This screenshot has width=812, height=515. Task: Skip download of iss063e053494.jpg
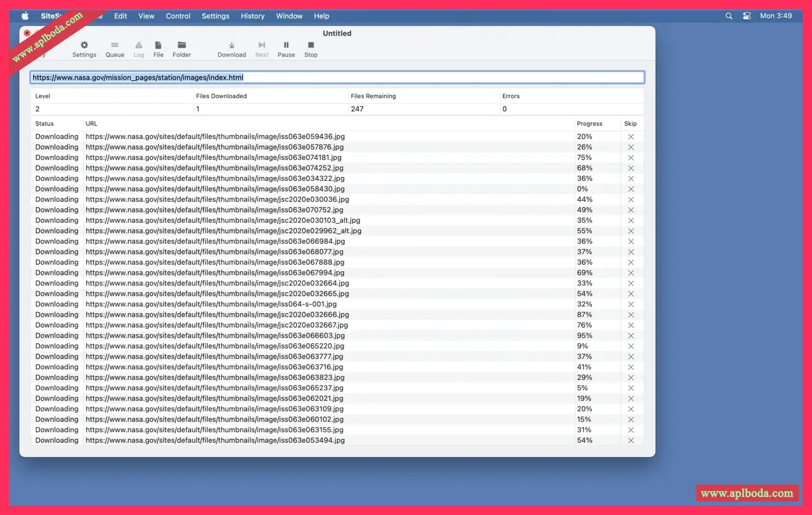point(631,441)
